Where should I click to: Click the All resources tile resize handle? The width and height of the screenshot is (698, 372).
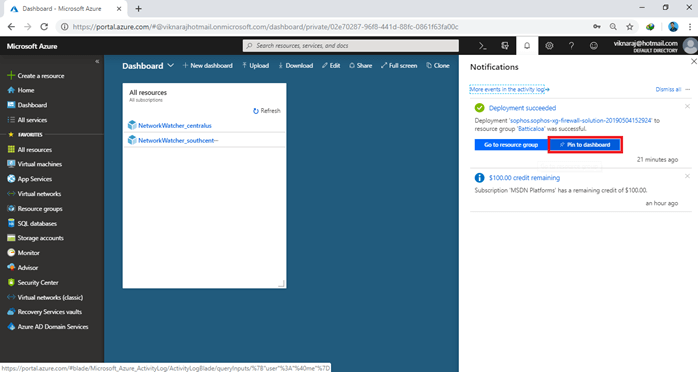coord(281,283)
